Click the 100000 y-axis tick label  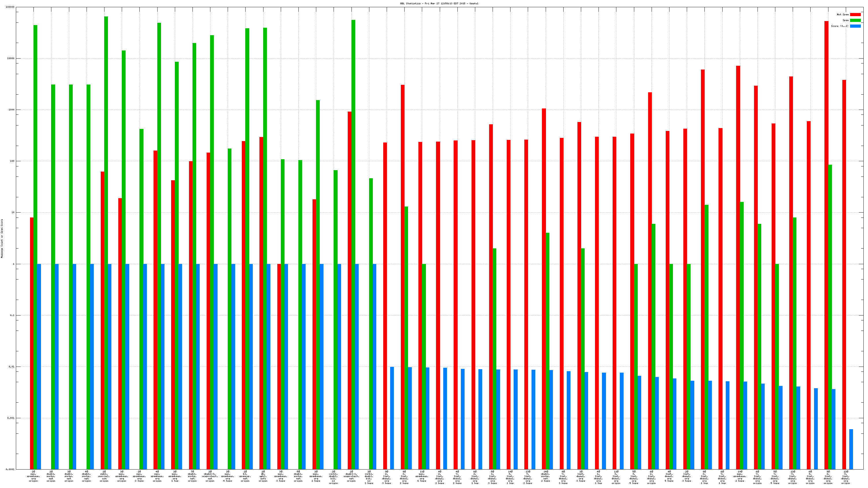10,7
